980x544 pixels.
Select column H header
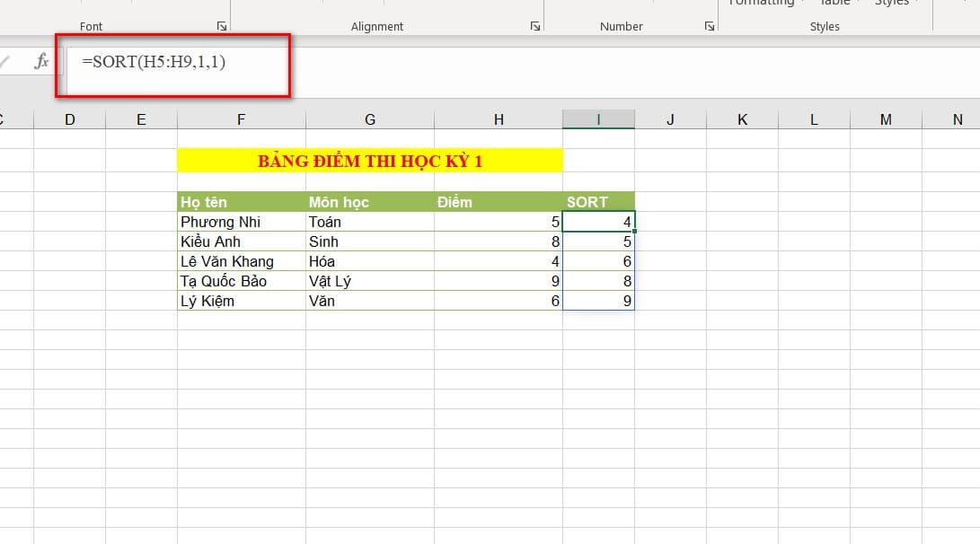[x=498, y=119]
